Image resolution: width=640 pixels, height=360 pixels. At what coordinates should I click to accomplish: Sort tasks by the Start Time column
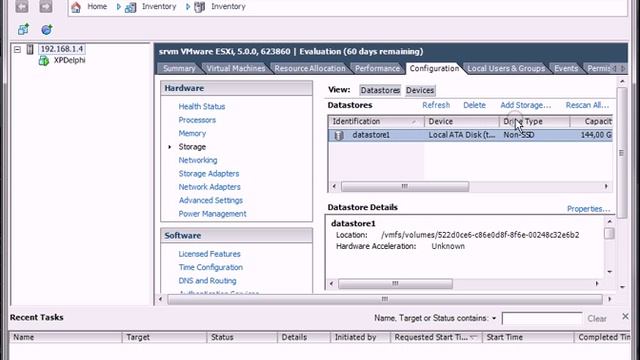click(528, 337)
